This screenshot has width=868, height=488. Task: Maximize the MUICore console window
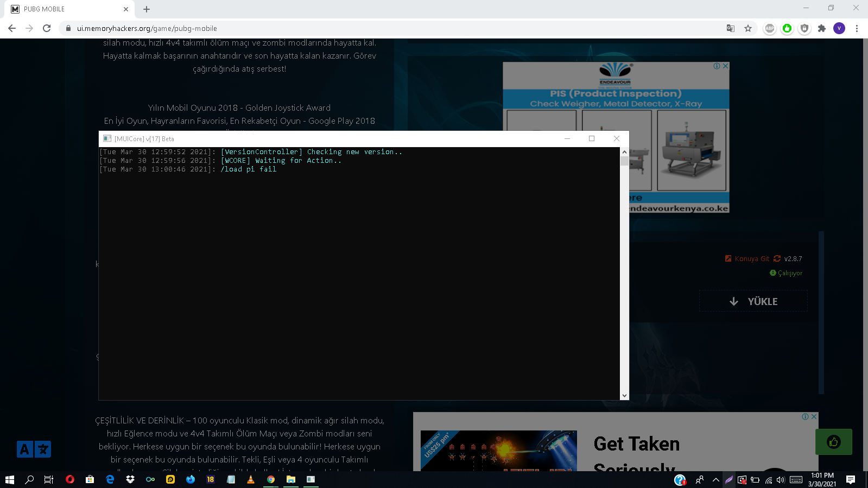(592, 138)
